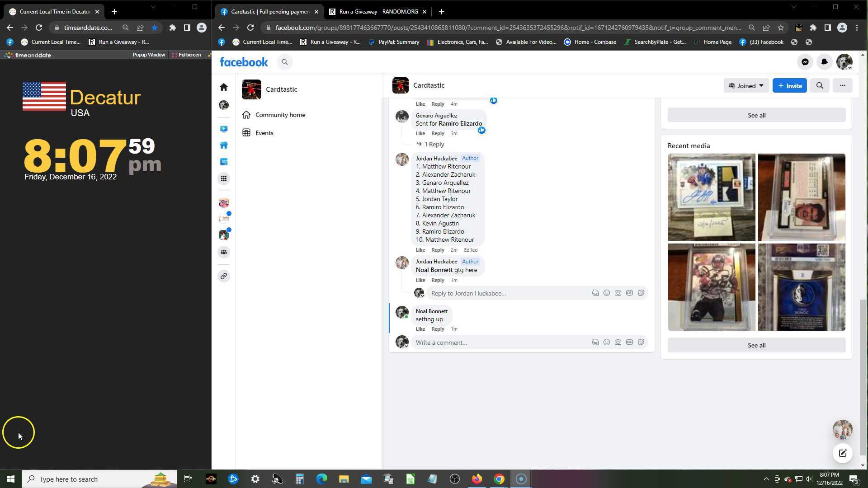Screen dimensions: 868x488
Task: Open Luka Doncic card thumbnail in Recent media
Action: [x=801, y=287]
